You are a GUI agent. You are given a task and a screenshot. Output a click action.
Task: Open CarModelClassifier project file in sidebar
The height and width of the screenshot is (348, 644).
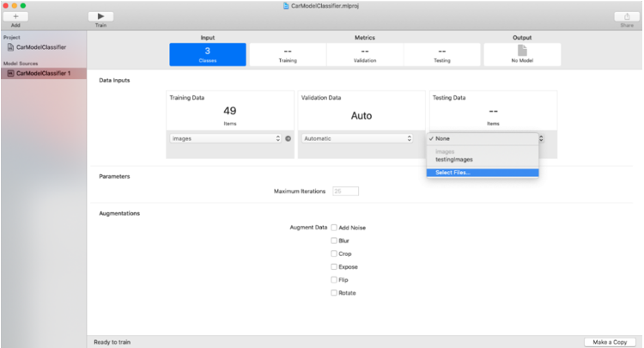40,47
